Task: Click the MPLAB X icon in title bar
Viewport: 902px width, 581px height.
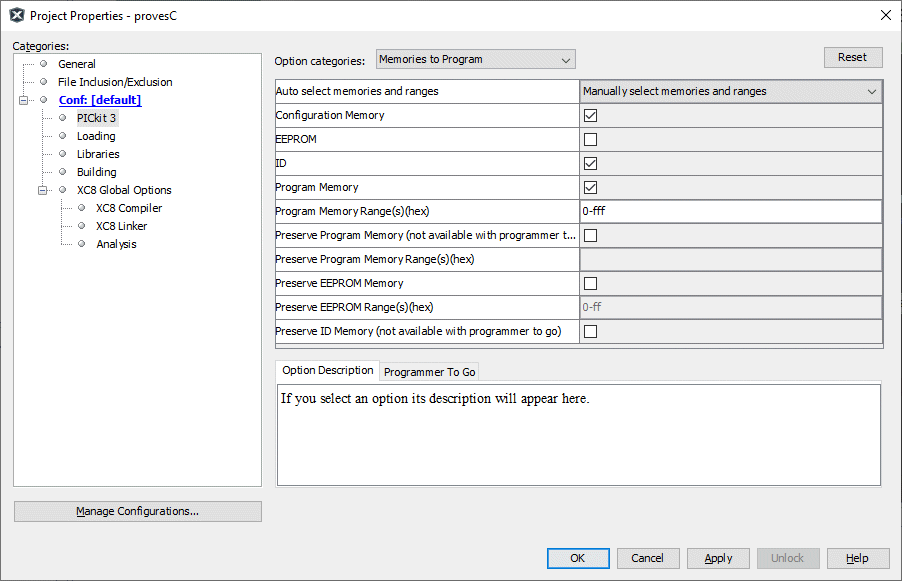Action: [x=16, y=15]
